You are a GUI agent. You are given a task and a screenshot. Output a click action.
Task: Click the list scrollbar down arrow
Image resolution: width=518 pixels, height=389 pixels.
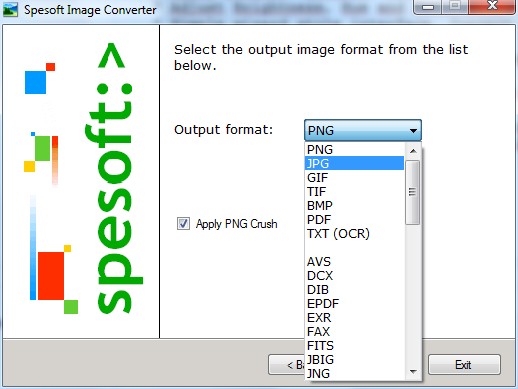(413, 371)
